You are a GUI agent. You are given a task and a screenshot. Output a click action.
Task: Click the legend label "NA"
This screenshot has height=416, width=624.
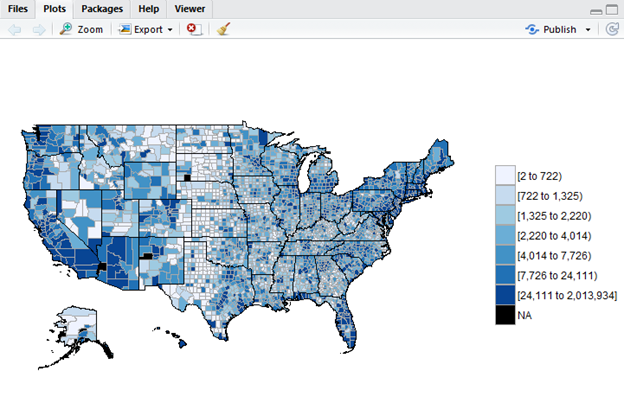click(x=525, y=315)
